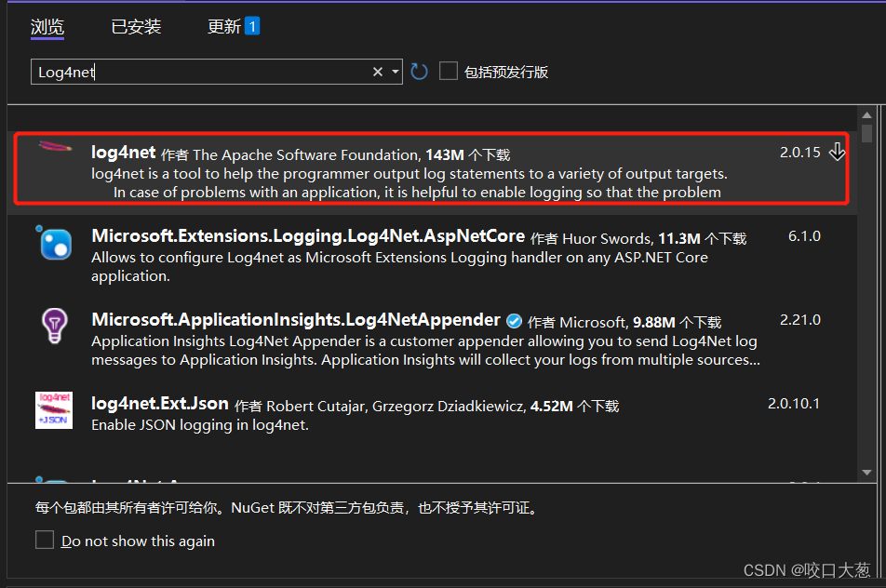Screen dimensions: 886x588
Task: Click the log4net.Ext.Json package icon
Action: (54, 410)
